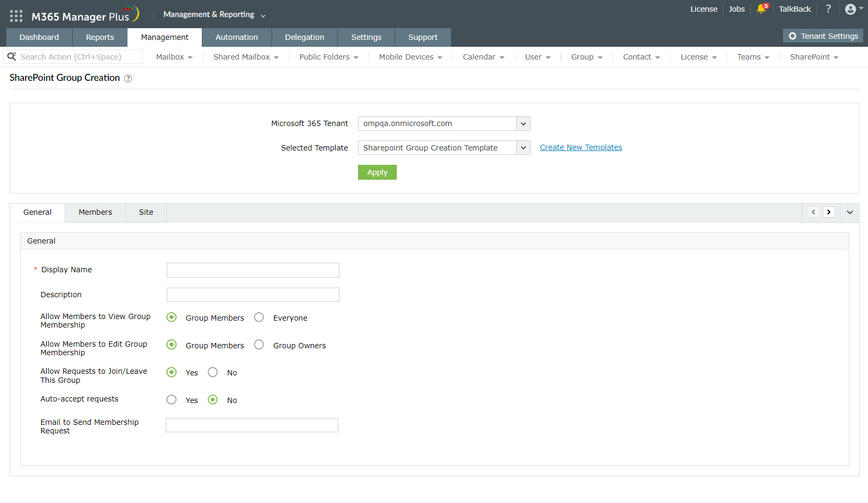The image size is (868, 503).
Task: Choose Yes for Auto-accept requests
Action: (172, 399)
